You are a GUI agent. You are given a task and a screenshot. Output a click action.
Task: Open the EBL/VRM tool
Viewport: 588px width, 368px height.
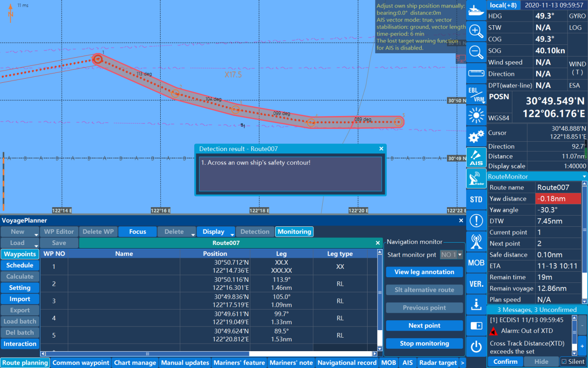(476, 94)
